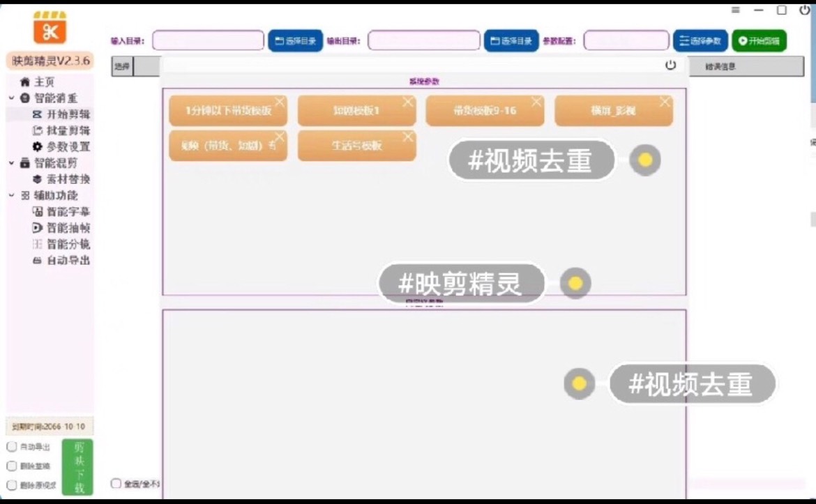Viewport: 816px width, 504px height.
Task: Select the 智能字幕 sidebar item
Action: click(61, 212)
